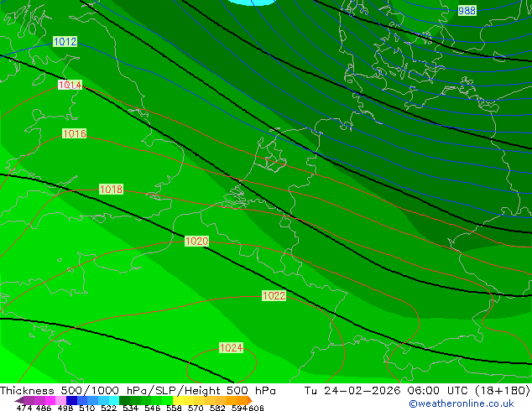Click the weatheronline.co.uk link
532x411 pixels.
[x=462, y=403]
